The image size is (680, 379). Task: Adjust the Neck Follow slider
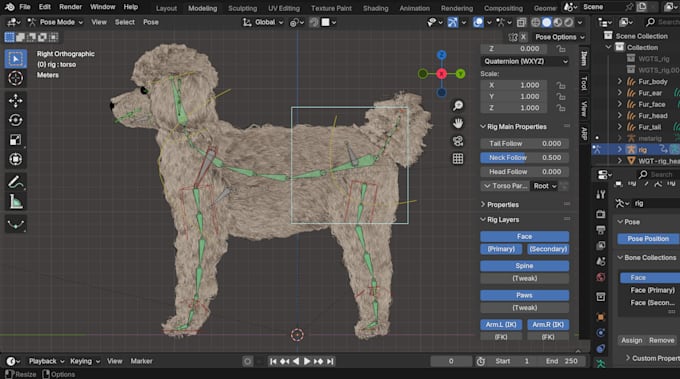pyautogui.click(x=524, y=157)
